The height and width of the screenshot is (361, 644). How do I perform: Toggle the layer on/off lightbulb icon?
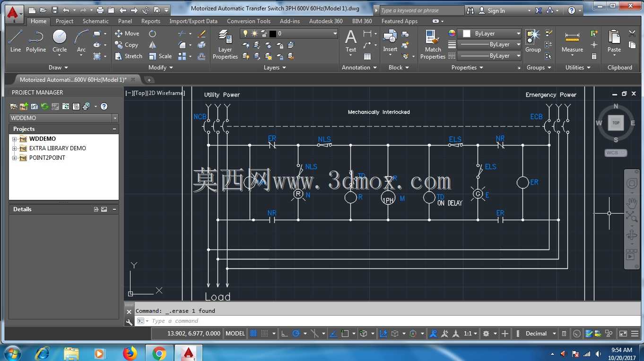(x=245, y=34)
